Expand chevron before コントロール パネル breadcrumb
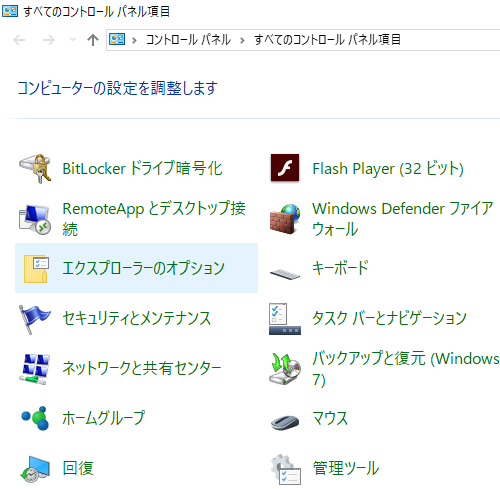This screenshot has height=489, width=500. 134,40
